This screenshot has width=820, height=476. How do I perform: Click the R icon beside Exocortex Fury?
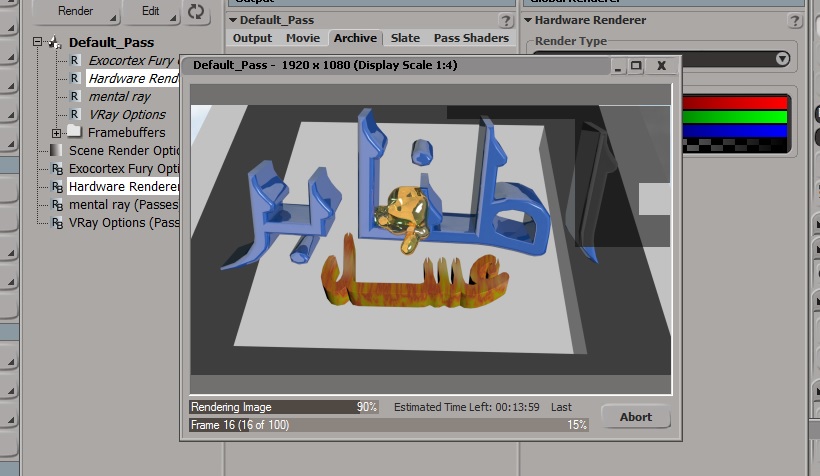coord(75,60)
